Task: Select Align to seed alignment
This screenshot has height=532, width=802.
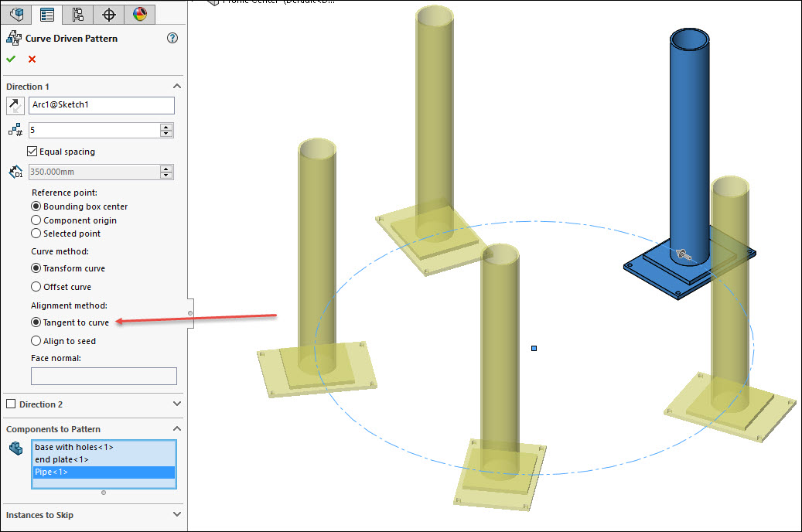Action: click(36, 341)
